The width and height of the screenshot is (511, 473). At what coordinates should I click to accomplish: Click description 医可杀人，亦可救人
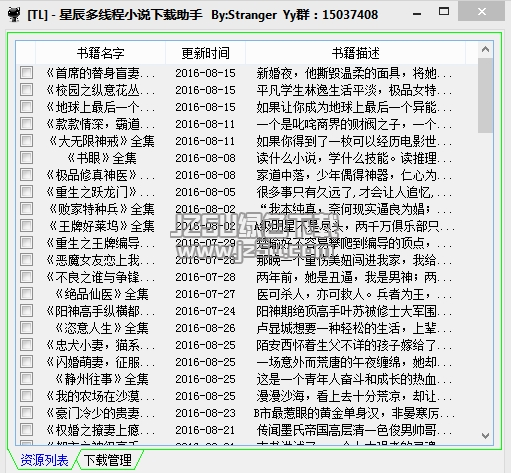pos(354,294)
